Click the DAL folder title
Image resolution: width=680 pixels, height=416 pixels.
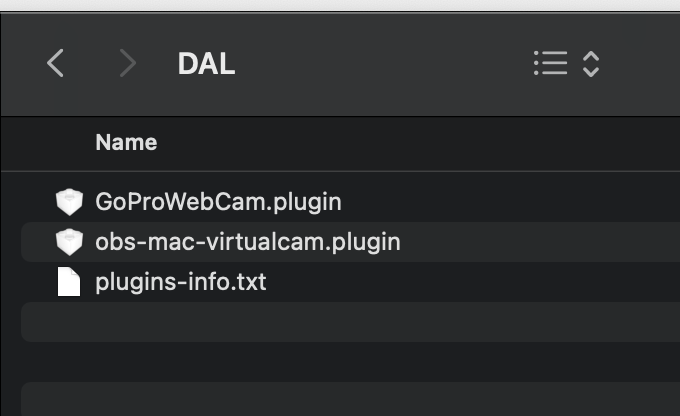[206, 64]
